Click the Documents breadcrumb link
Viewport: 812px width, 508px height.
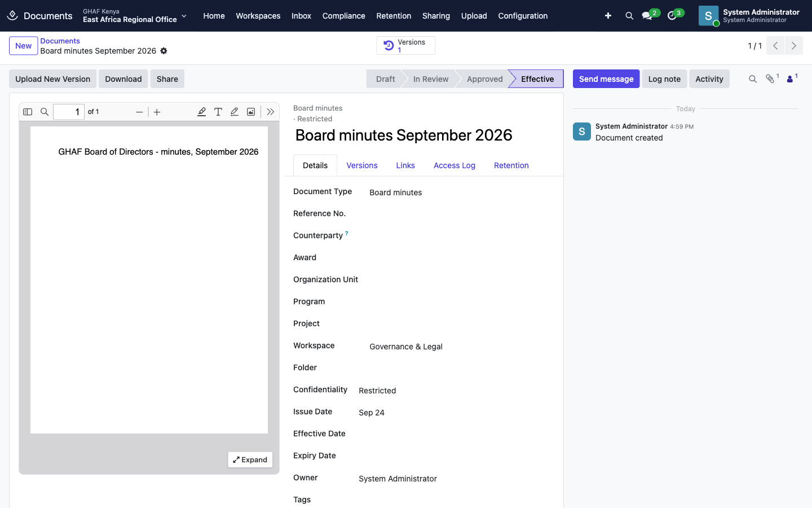point(60,41)
